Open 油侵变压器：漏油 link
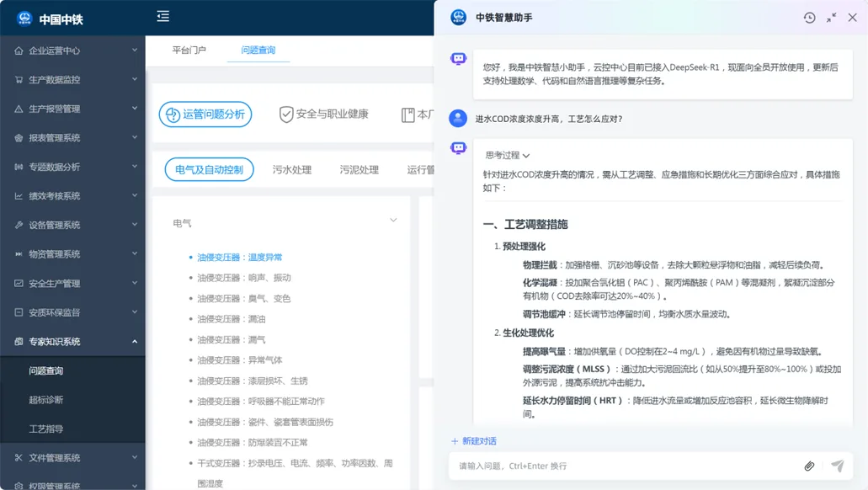 [232, 319]
